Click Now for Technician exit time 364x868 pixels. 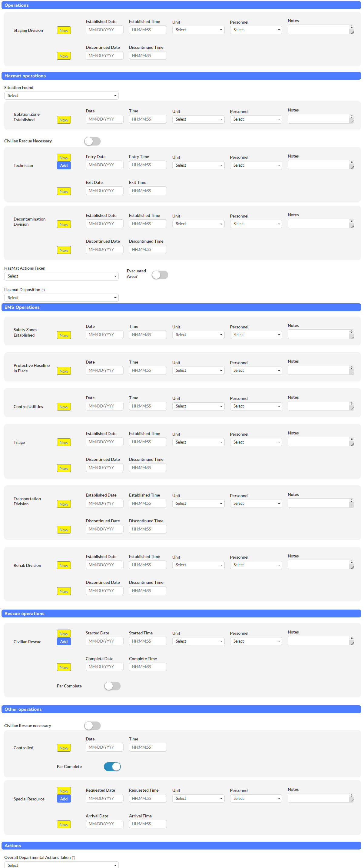pyautogui.click(x=64, y=191)
